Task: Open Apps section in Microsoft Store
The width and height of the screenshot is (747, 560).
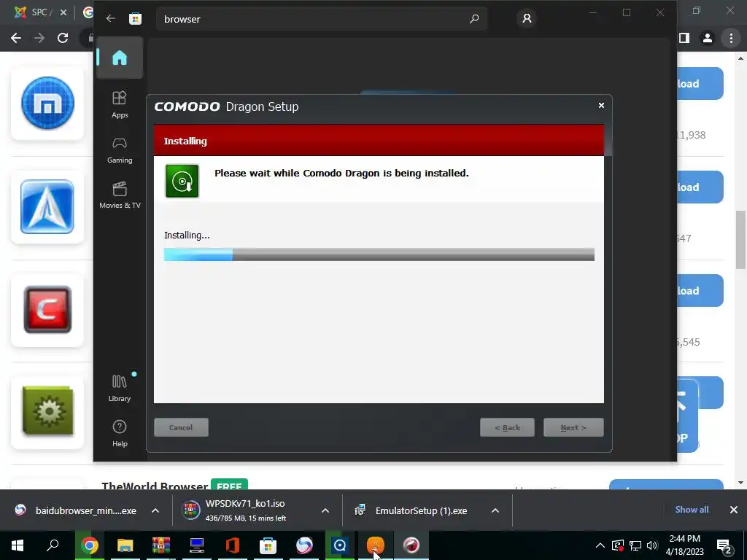Action: tap(120, 104)
